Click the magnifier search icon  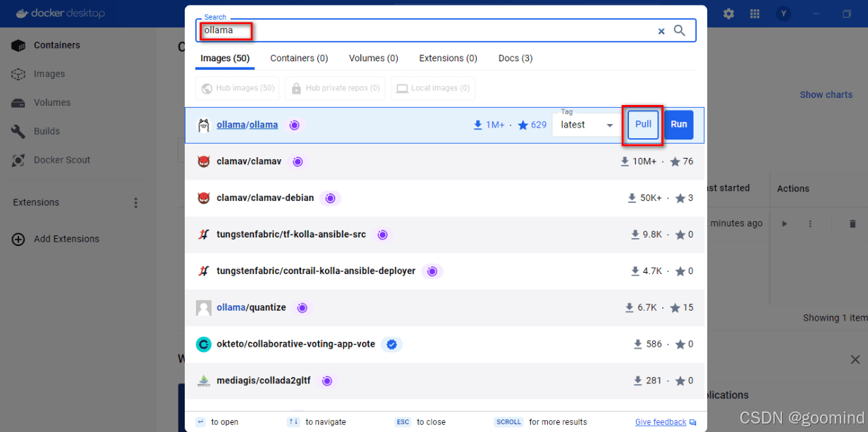pyautogui.click(x=680, y=30)
